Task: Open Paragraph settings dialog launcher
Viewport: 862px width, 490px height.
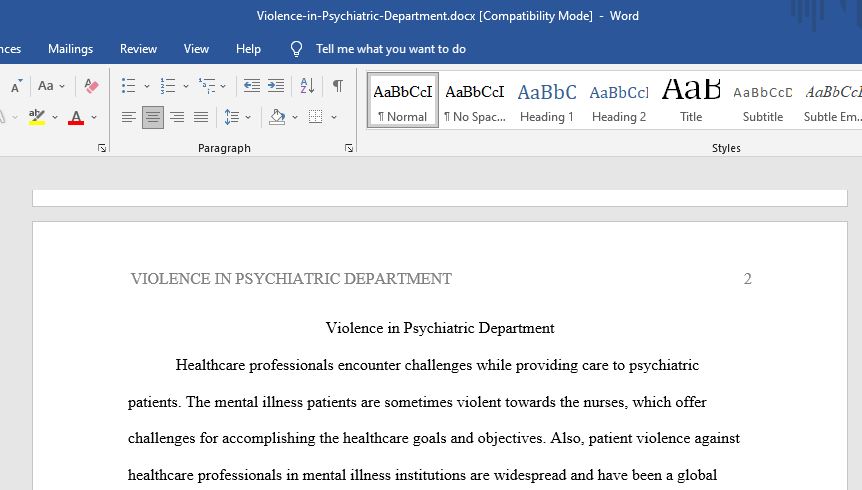Action: point(349,148)
